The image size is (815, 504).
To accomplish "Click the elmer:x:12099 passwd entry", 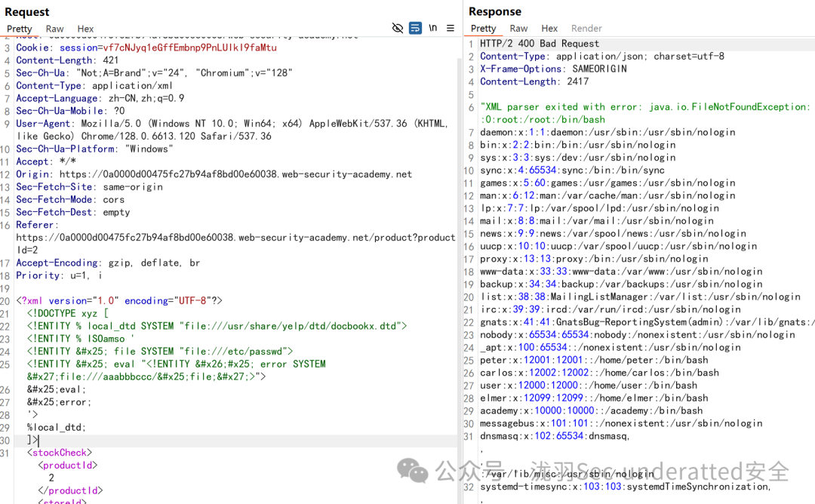I will [x=594, y=398].
